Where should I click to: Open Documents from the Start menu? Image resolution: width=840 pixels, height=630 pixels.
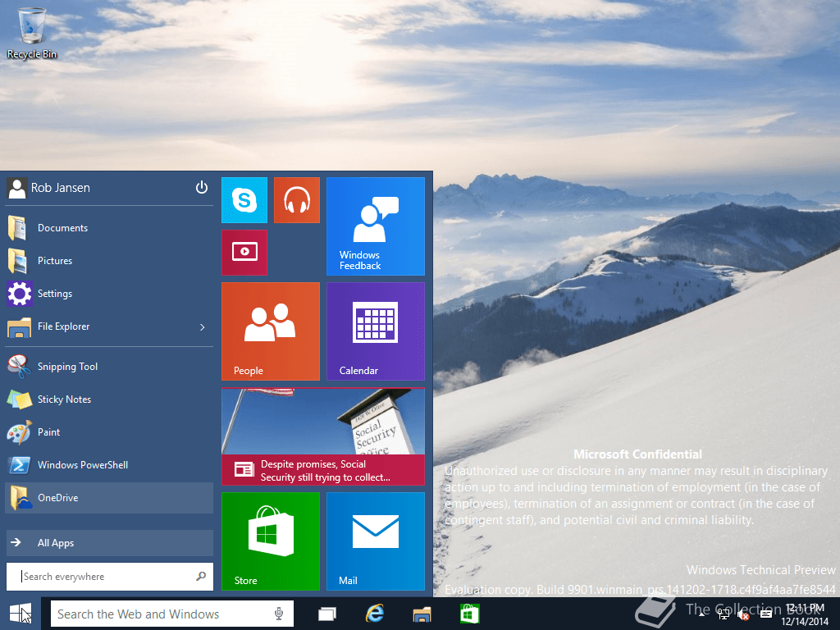pyautogui.click(x=109, y=228)
